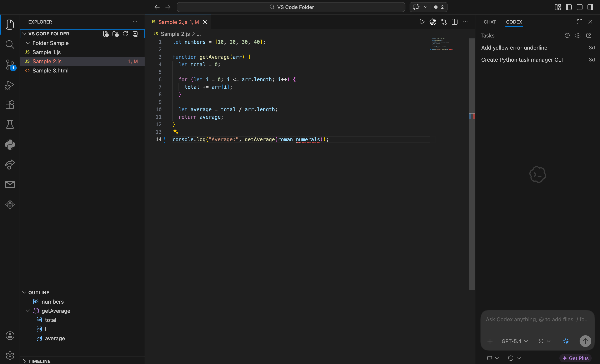This screenshot has height=364, width=600.
Task: Expand the Timeline section
Action: [x=39, y=361]
